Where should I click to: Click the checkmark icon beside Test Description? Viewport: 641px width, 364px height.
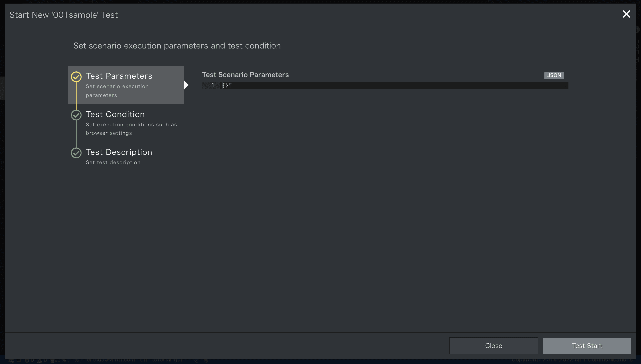[x=76, y=153]
